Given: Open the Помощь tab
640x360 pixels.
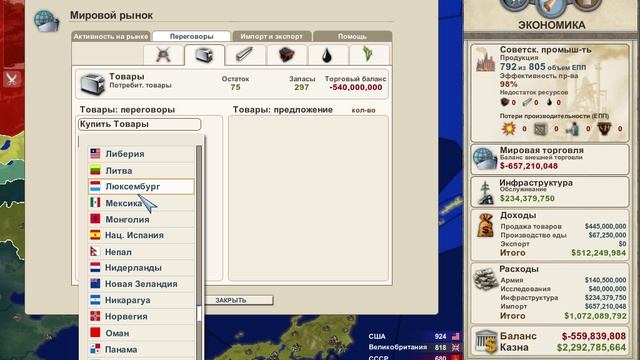Looking at the screenshot, I should tap(352, 36).
